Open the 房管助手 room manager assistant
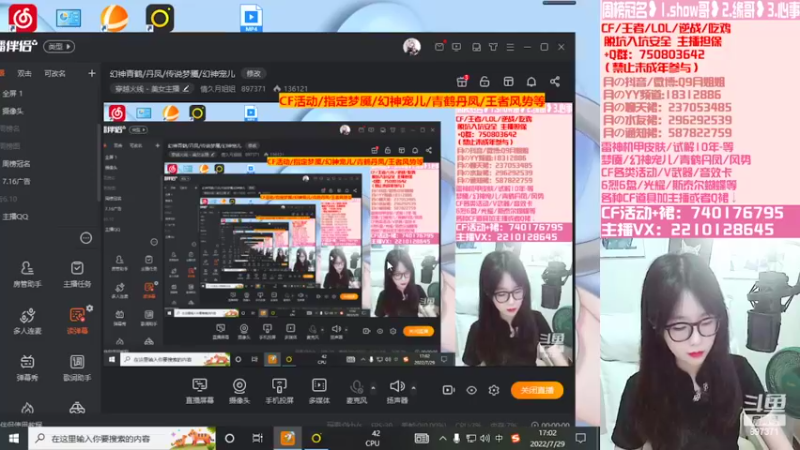 point(27,274)
